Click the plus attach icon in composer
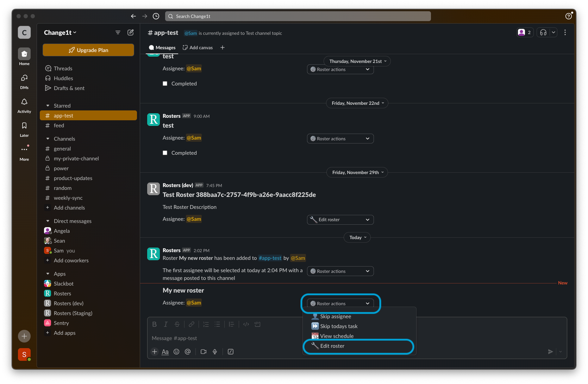This screenshot has width=588, height=384. tap(155, 352)
